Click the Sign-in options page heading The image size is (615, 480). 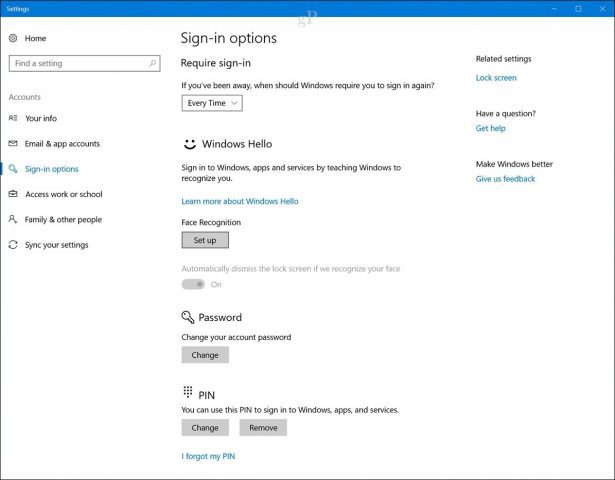(x=229, y=38)
